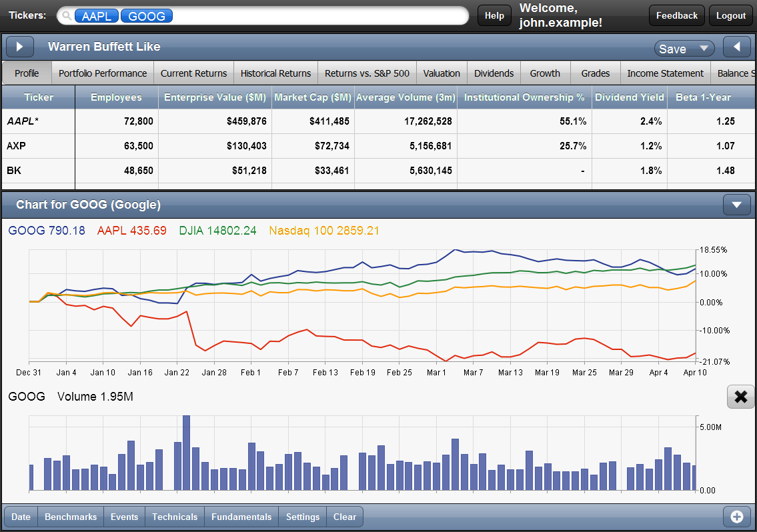Screen dimensions: 757x532
Task: Click the left arrow button next to Save
Action: pos(737,47)
